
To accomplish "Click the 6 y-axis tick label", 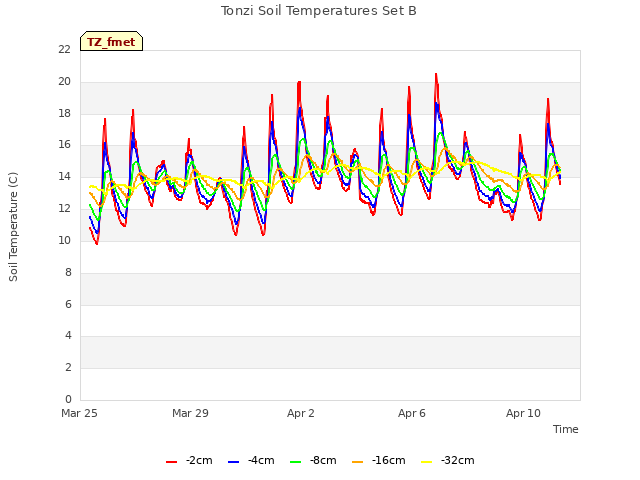I will (x=68, y=304).
